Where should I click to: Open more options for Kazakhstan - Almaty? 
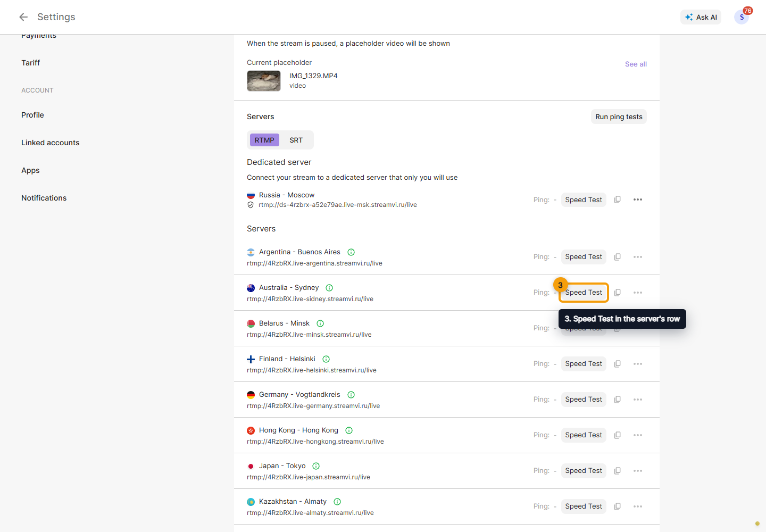(638, 506)
